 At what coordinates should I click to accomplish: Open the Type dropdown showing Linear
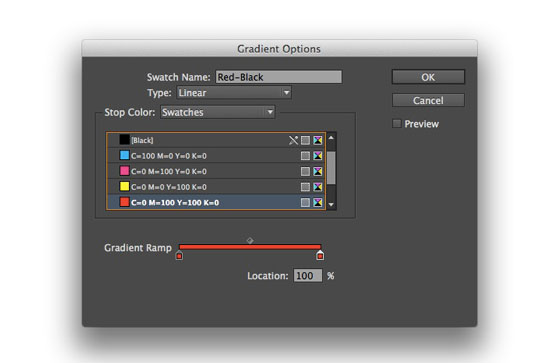click(x=234, y=93)
